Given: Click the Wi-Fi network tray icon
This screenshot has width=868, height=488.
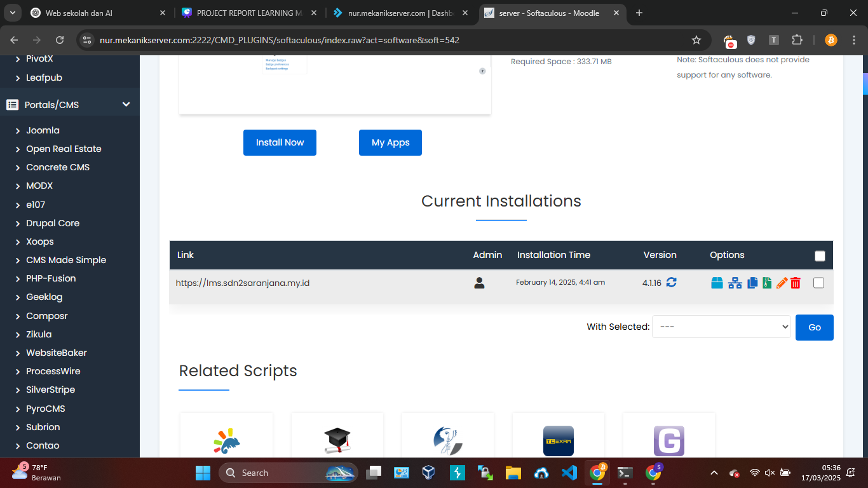Looking at the screenshot, I should (x=754, y=473).
